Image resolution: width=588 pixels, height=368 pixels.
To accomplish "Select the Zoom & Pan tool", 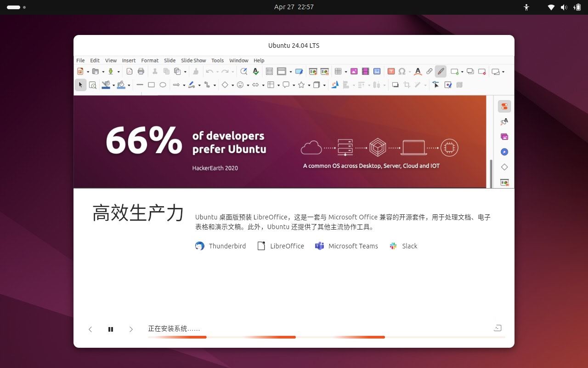I will tap(93, 85).
